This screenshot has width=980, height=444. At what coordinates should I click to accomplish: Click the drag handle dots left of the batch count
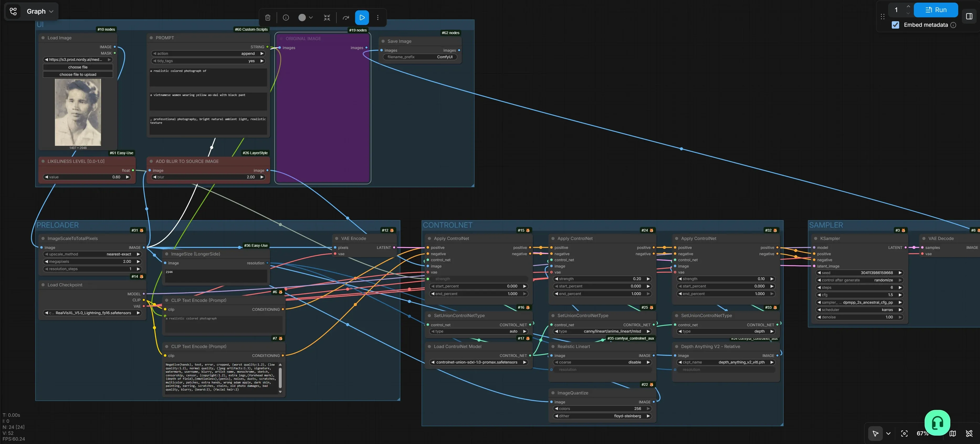pyautogui.click(x=883, y=16)
